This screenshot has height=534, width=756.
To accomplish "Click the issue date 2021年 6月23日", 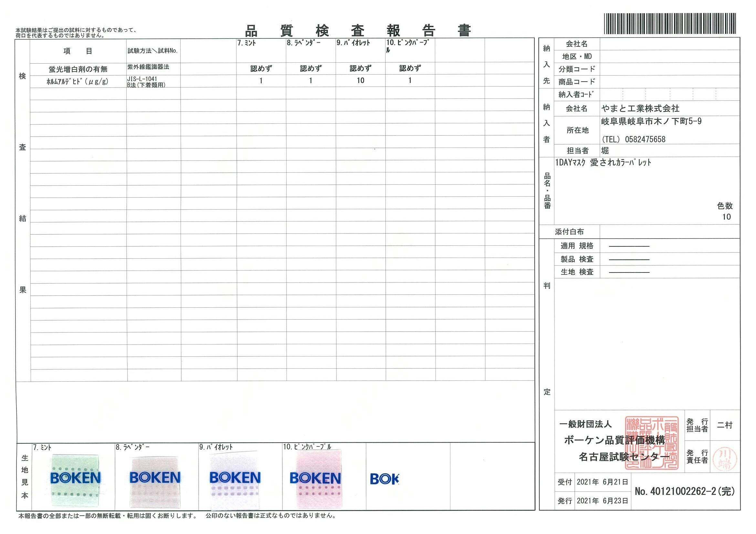I will click(x=602, y=501).
